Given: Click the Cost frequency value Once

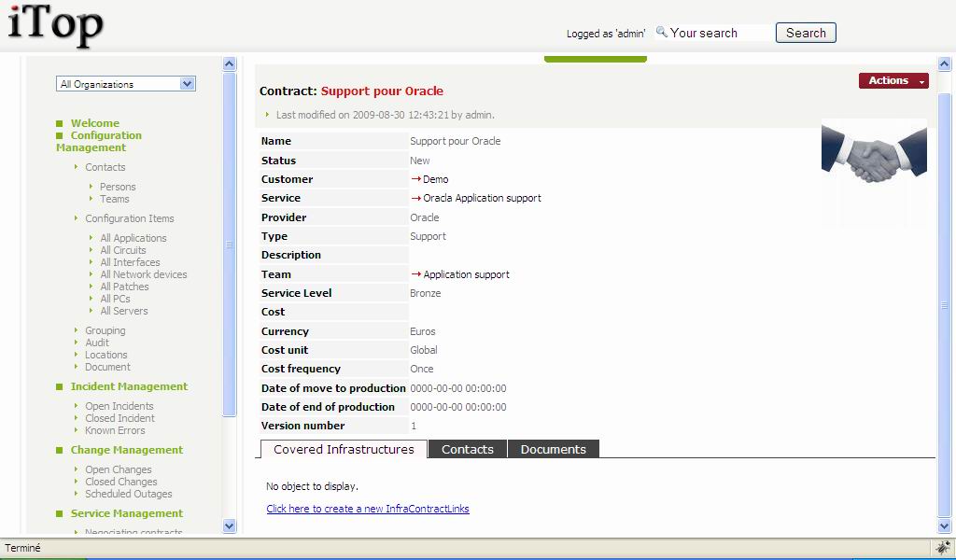Looking at the screenshot, I should tap(422, 369).
